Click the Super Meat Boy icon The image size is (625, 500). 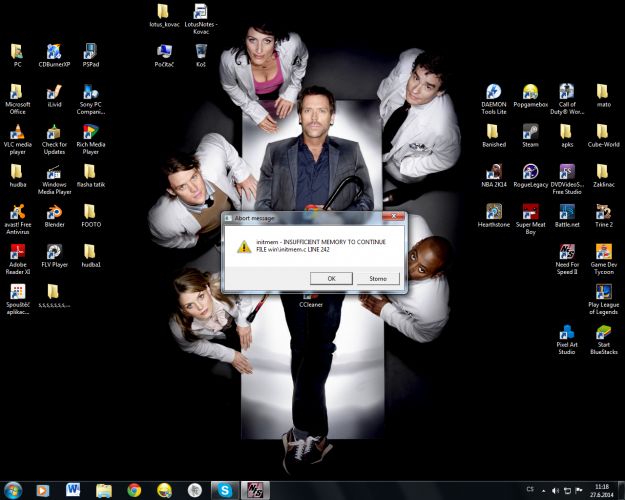tap(531, 220)
